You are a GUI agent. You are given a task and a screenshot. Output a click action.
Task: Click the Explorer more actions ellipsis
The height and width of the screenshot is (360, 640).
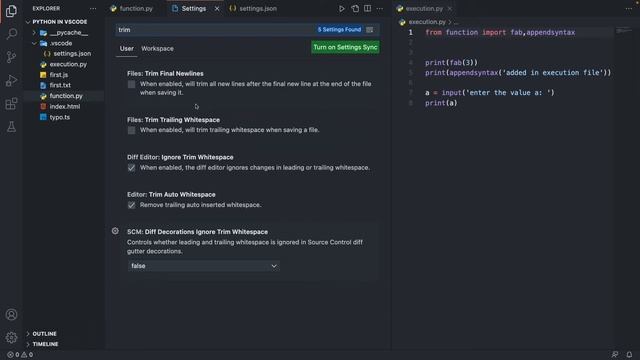click(93, 9)
